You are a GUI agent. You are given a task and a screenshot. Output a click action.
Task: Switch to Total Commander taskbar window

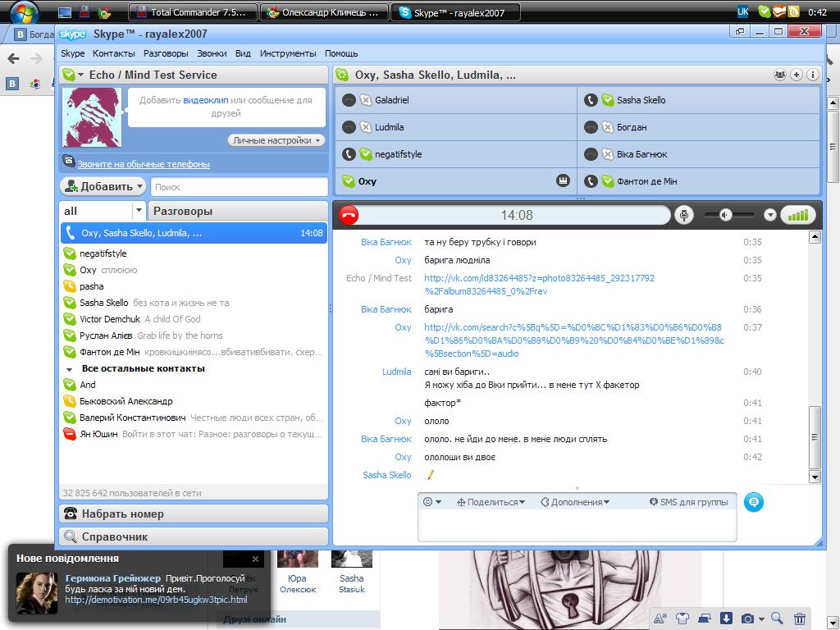[x=193, y=12]
